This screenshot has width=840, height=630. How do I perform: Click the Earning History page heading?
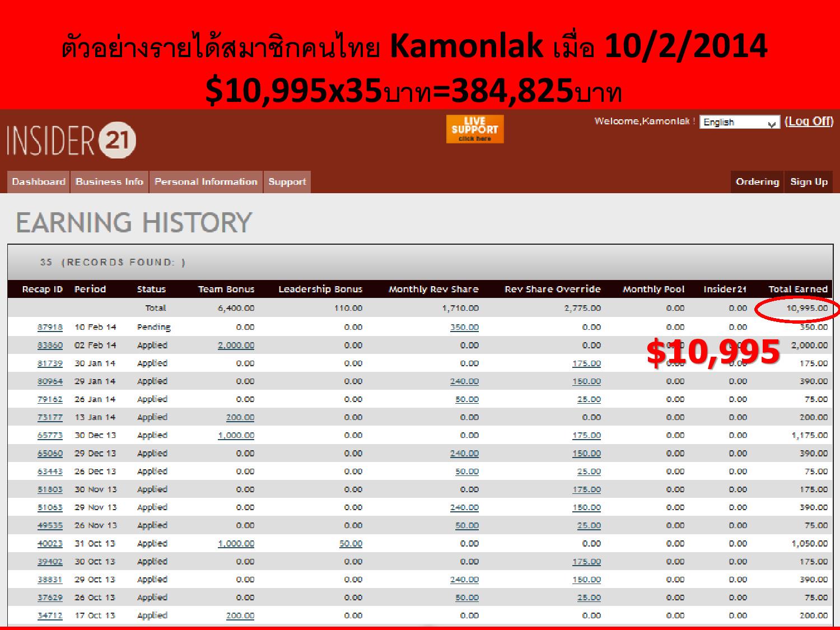[134, 222]
